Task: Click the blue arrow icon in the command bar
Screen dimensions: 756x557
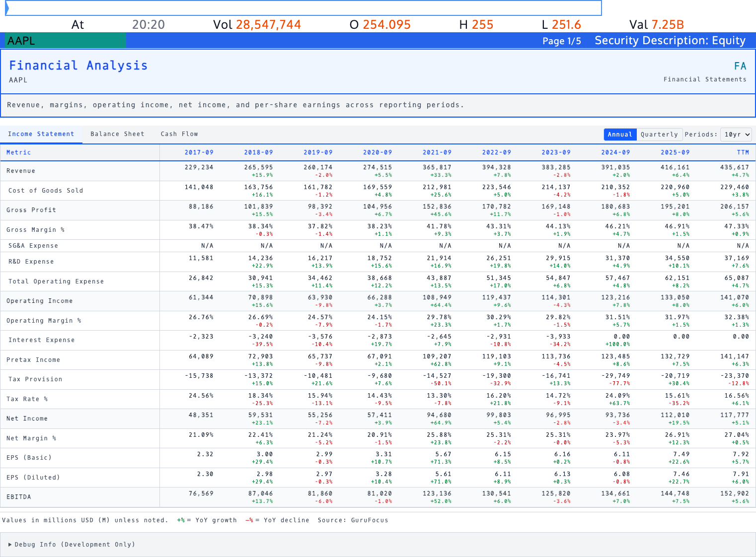Action: 7,7
